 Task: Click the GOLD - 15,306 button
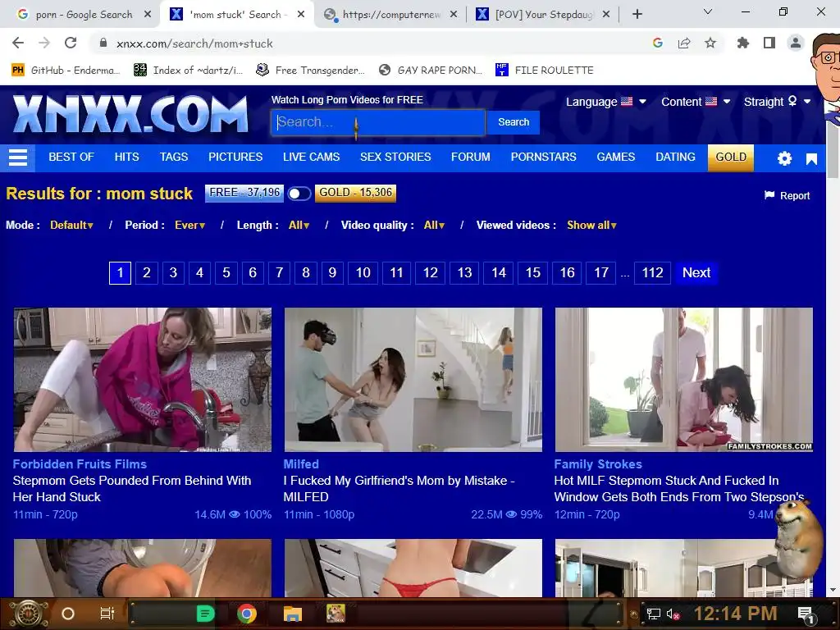pos(356,193)
